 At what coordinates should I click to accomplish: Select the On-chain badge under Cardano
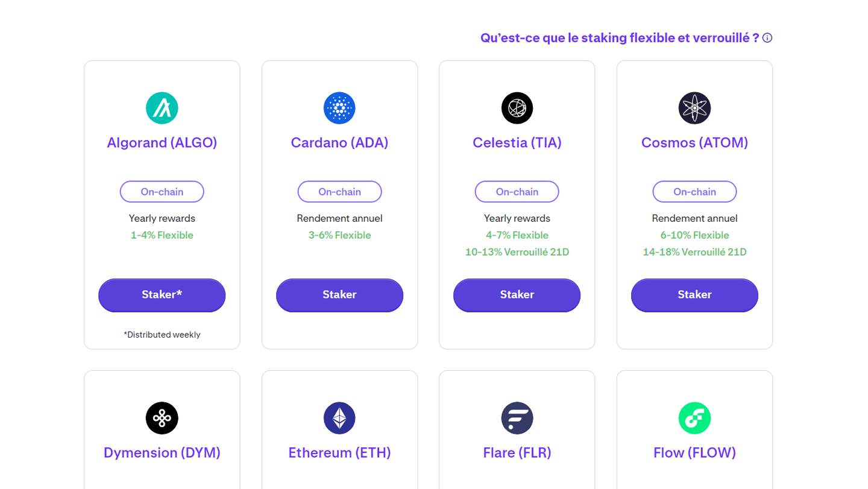[339, 192]
